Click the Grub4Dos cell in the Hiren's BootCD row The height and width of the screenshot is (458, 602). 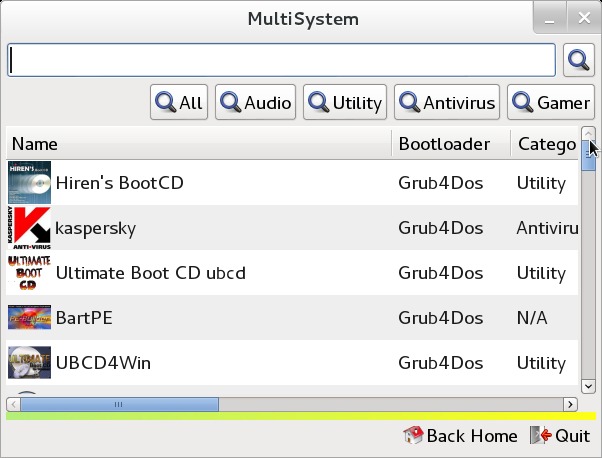(441, 183)
